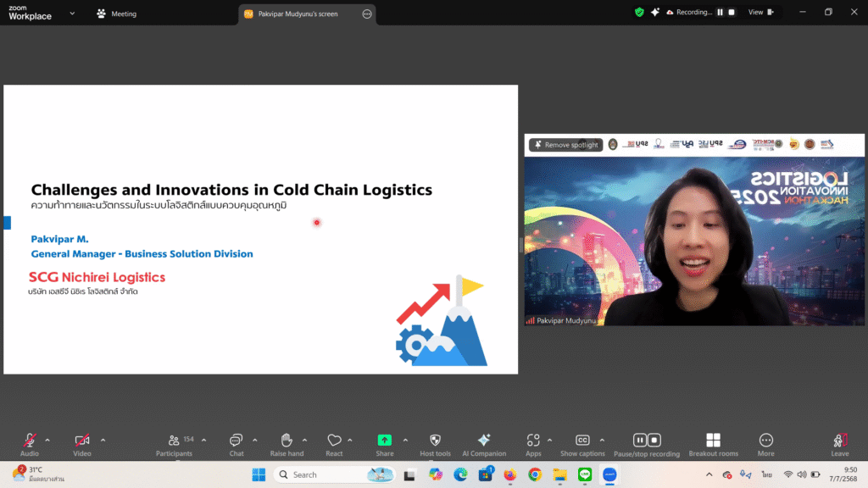
Task: Open Firefox from the taskbar
Action: click(x=509, y=474)
